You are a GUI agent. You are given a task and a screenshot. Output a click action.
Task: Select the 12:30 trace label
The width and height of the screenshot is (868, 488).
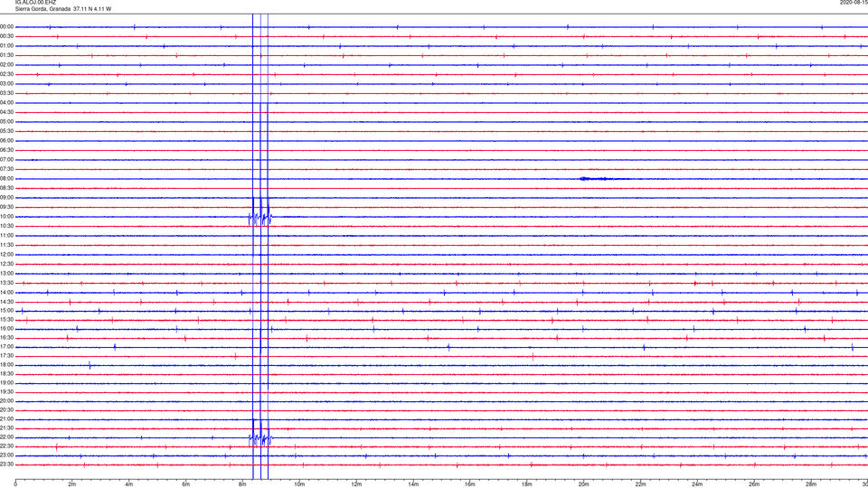click(x=6, y=264)
